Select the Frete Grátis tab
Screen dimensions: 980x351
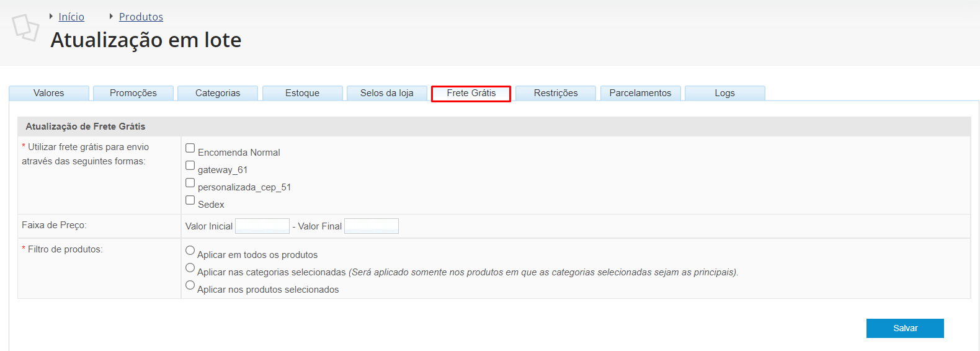click(471, 94)
